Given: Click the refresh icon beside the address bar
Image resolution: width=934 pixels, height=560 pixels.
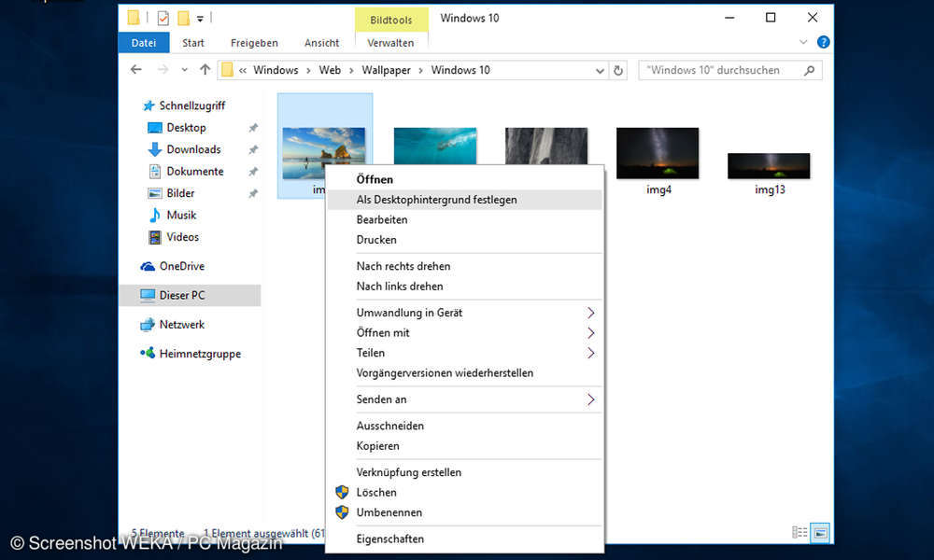Looking at the screenshot, I should [617, 70].
